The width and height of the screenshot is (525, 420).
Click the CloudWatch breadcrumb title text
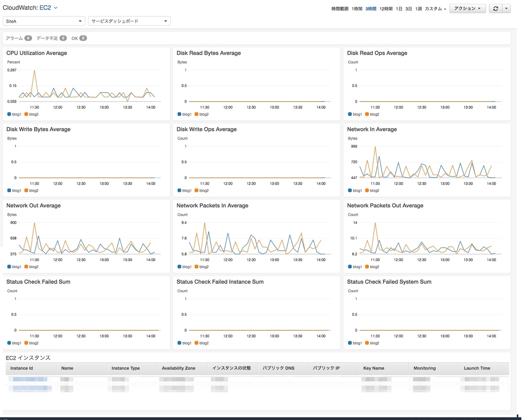[20, 8]
